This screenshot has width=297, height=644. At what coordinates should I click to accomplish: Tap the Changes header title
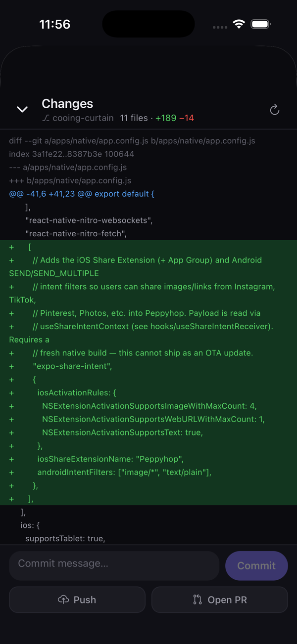[x=67, y=104]
